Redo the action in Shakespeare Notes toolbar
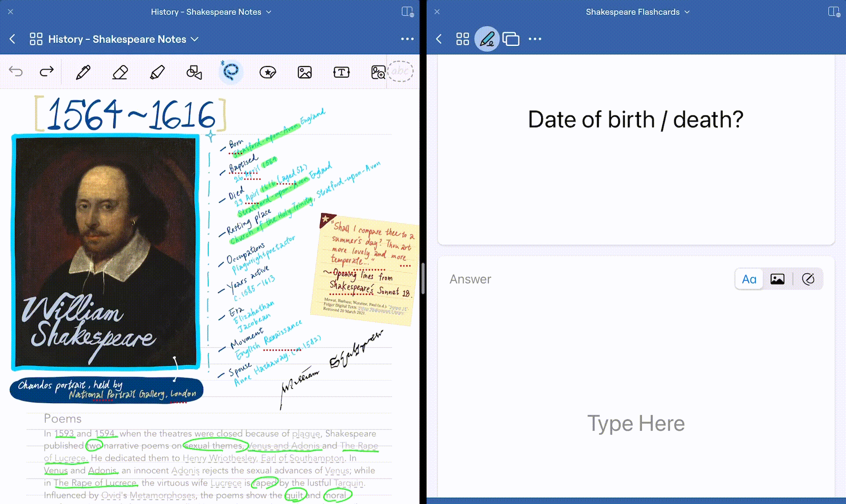The image size is (846, 504). click(47, 71)
